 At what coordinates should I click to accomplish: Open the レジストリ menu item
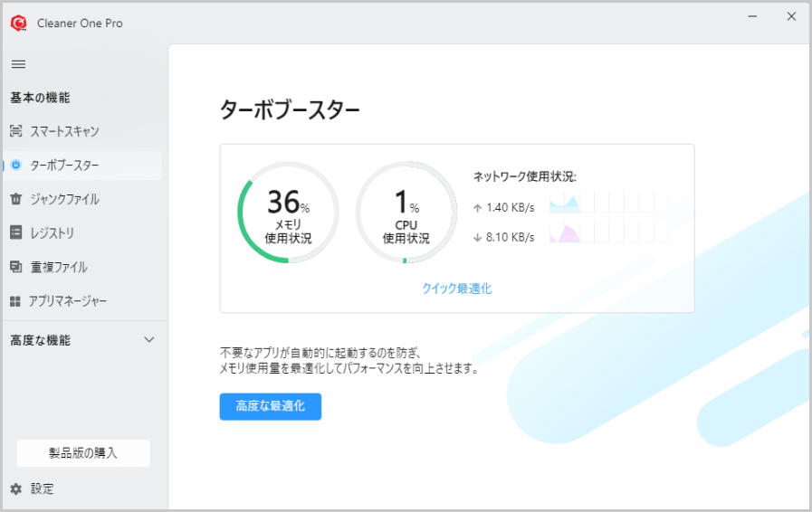pos(53,232)
